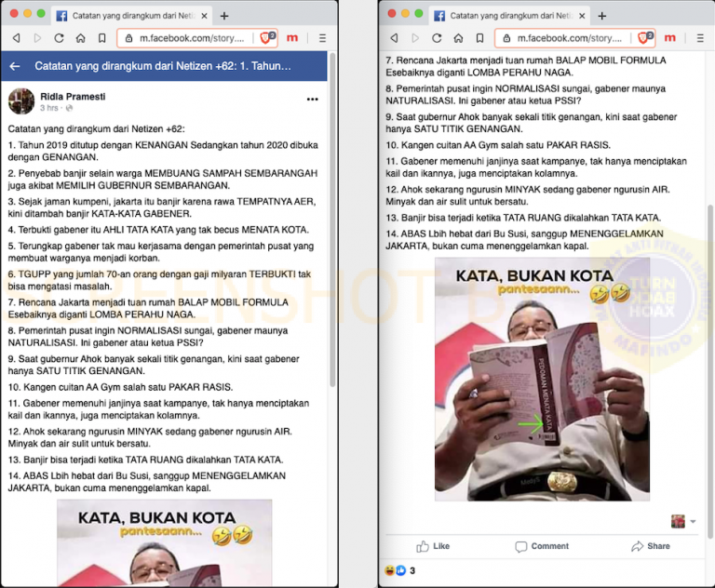Viewport: 715px width, 588px height.
Task: Open the three-dot post options menu
Action: [313, 99]
